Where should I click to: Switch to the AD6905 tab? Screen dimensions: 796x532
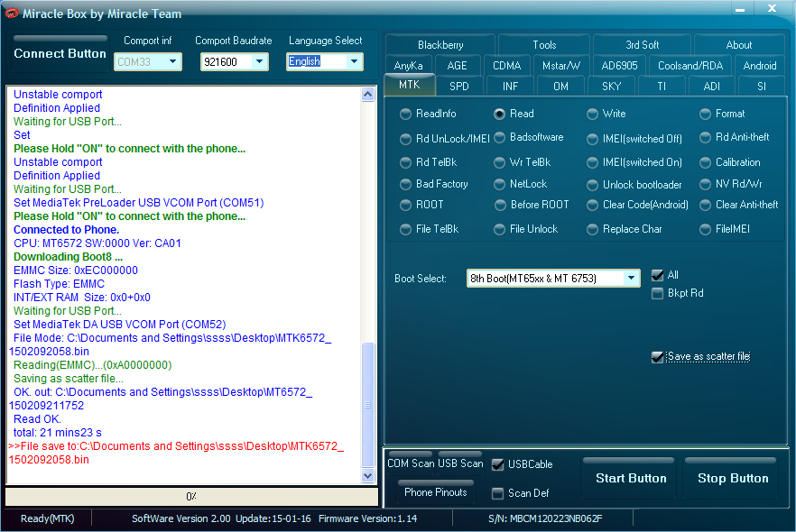[619, 66]
